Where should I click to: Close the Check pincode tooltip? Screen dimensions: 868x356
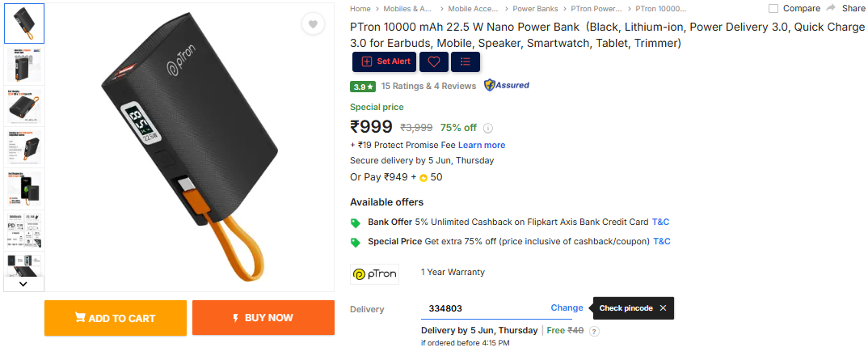pos(663,308)
